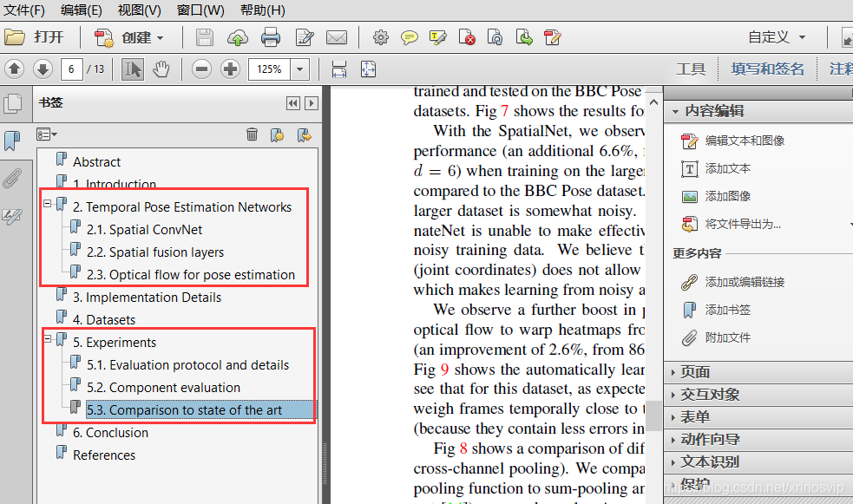Show the attachments paperclip sidebar icon
The height and width of the screenshot is (504, 853).
[x=12, y=179]
